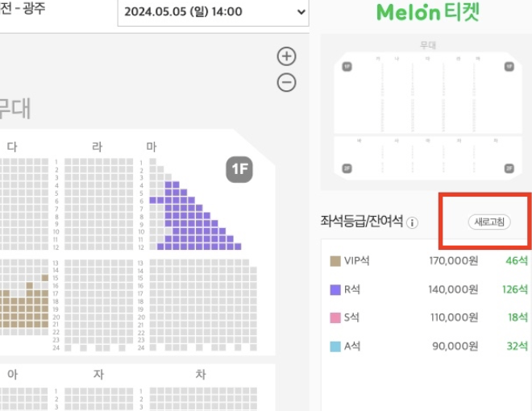Click the info icon beside 좌석등급/잔여석
This screenshot has width=532, height=411.
point(413,222)
